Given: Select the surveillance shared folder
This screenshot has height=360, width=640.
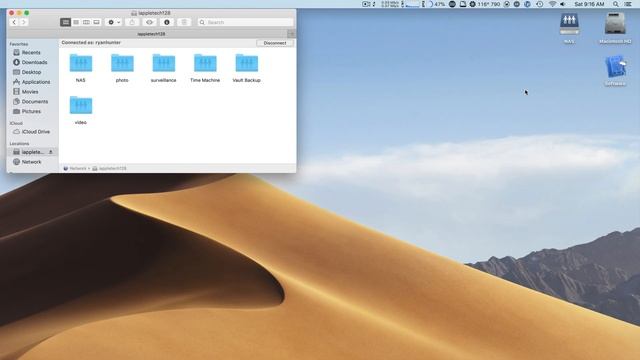Looking at the screenshot, I should pyautogui.click(x=164, y=68).
